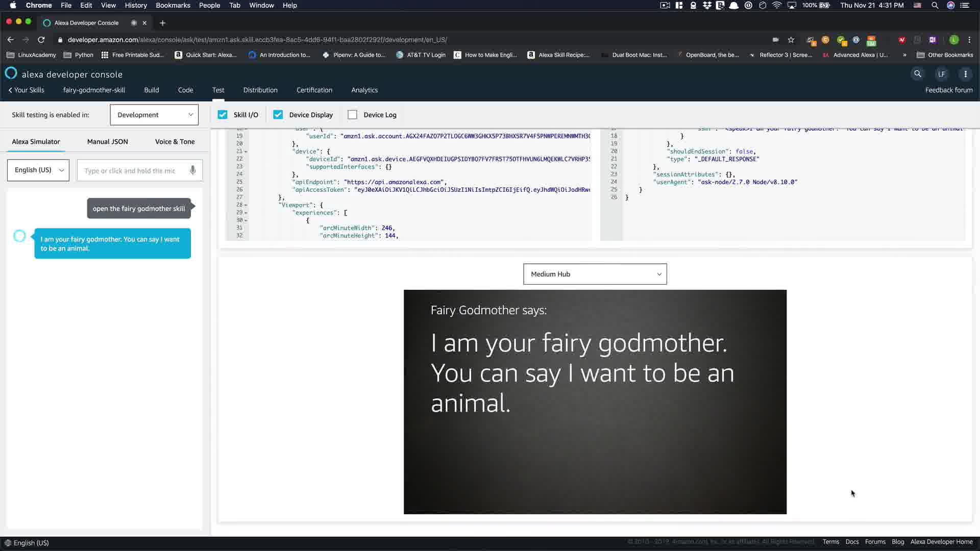
Task: Click the microphone icon in simulator input
Action: click(x=192, y=170)
